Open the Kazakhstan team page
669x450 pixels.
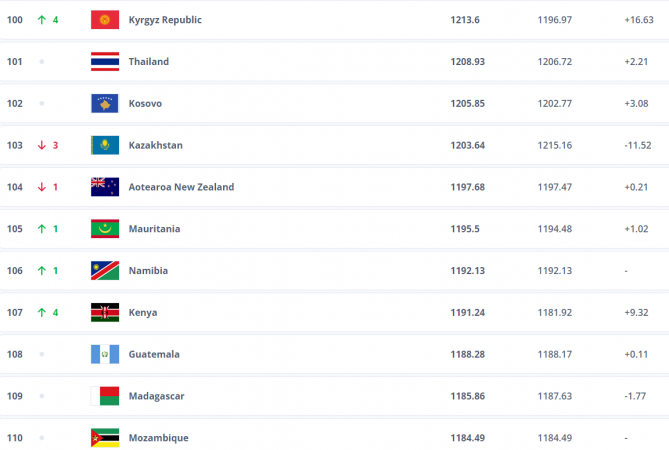pyautogui.click(x=155, y=145)
